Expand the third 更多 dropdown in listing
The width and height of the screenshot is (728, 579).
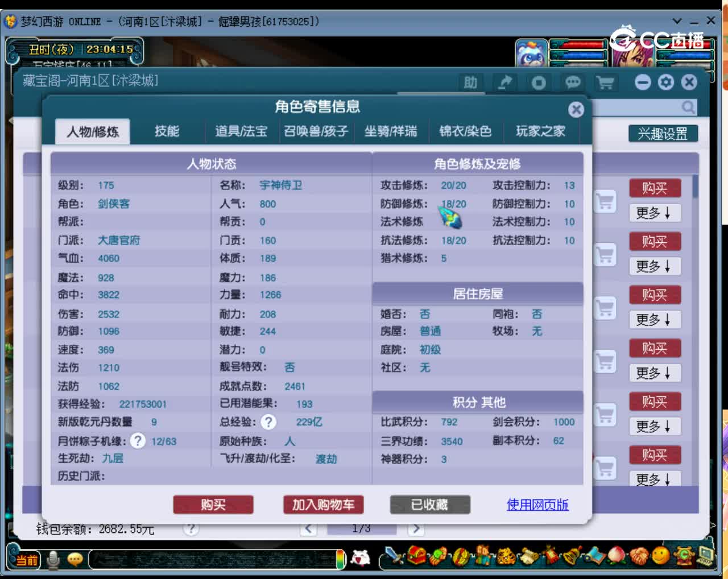655,320
